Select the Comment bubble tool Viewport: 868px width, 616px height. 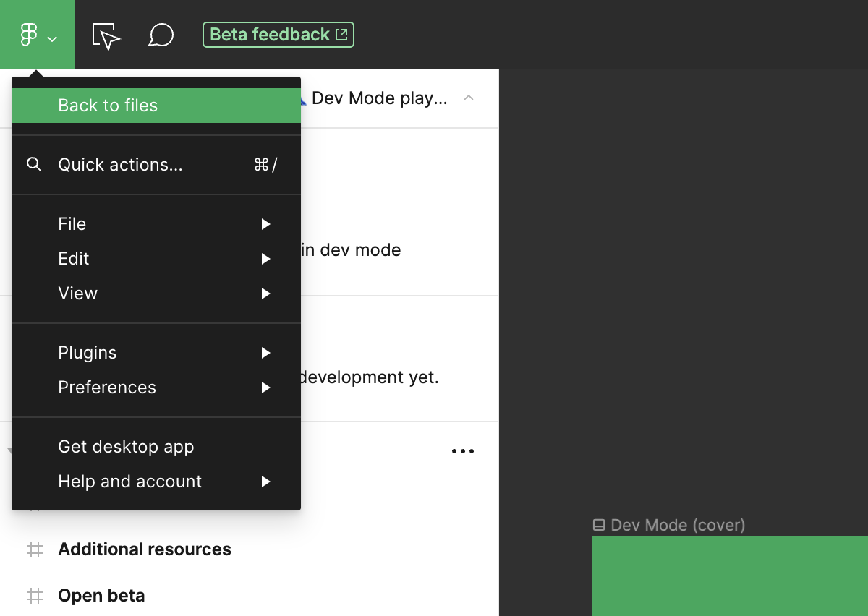click(x=161, y=35)
